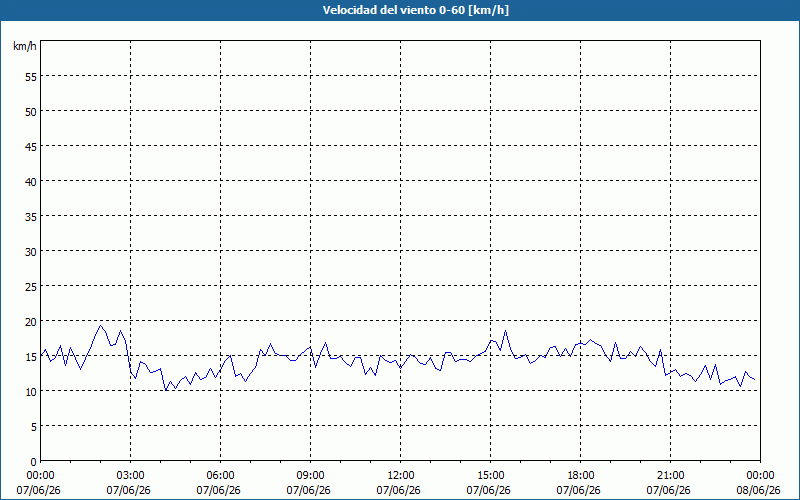This screenshot has height=500, width=800.
Task: Click the "12:00" time axis label
Action: 401,476
